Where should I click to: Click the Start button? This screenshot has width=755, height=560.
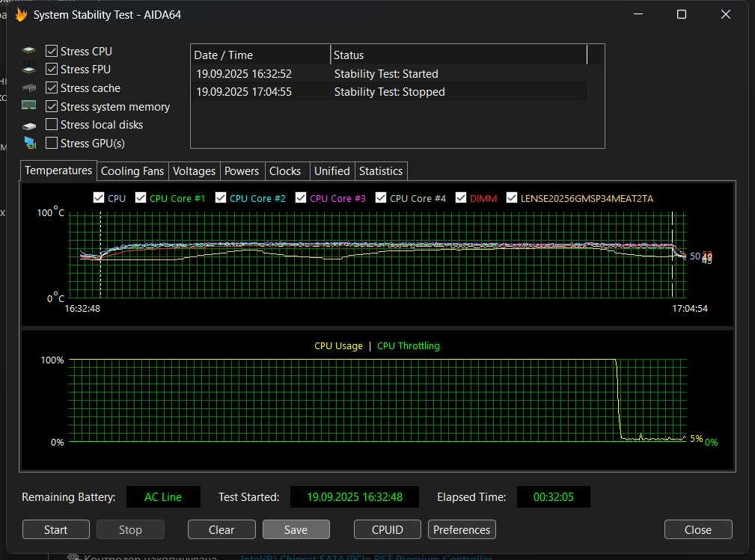tap(56, 529)
